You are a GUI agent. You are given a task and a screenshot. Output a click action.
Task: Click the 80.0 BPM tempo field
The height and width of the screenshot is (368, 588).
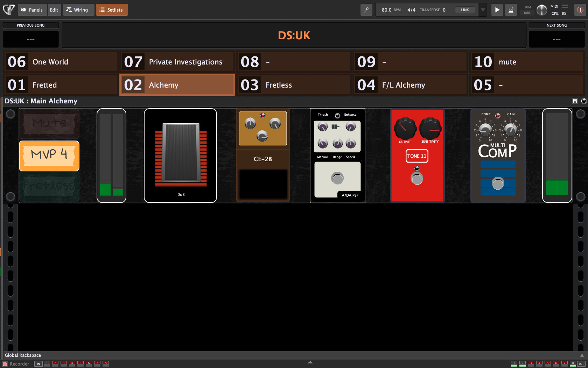coord(391,10)
